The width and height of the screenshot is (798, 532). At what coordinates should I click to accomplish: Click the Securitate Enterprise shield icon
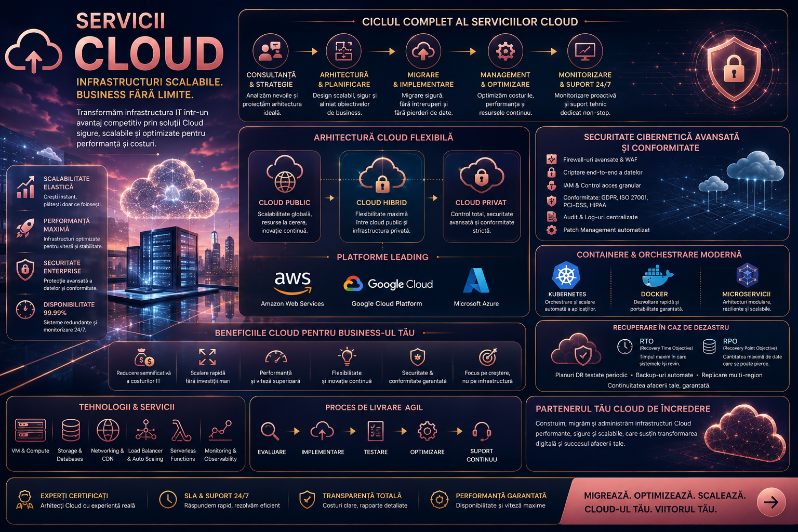25,270
